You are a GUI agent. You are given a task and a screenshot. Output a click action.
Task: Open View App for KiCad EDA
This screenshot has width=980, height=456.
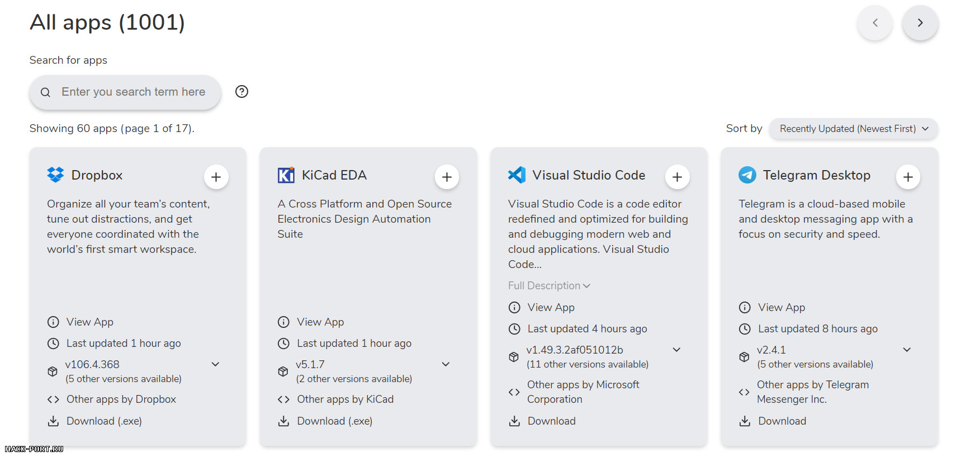pos(320,322)
